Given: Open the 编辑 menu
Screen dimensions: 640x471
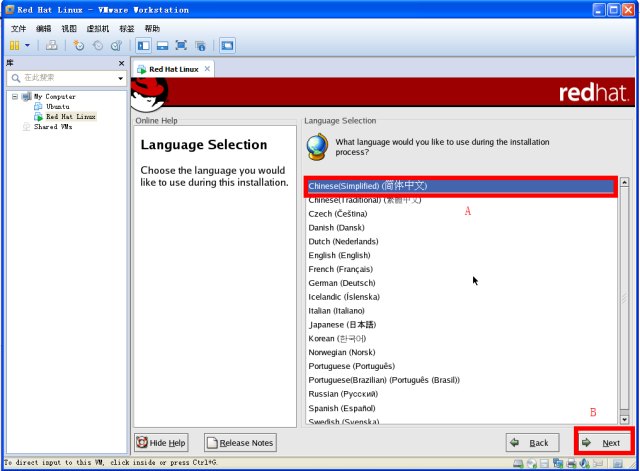Looking at the screenshot, I should [44, 29].
